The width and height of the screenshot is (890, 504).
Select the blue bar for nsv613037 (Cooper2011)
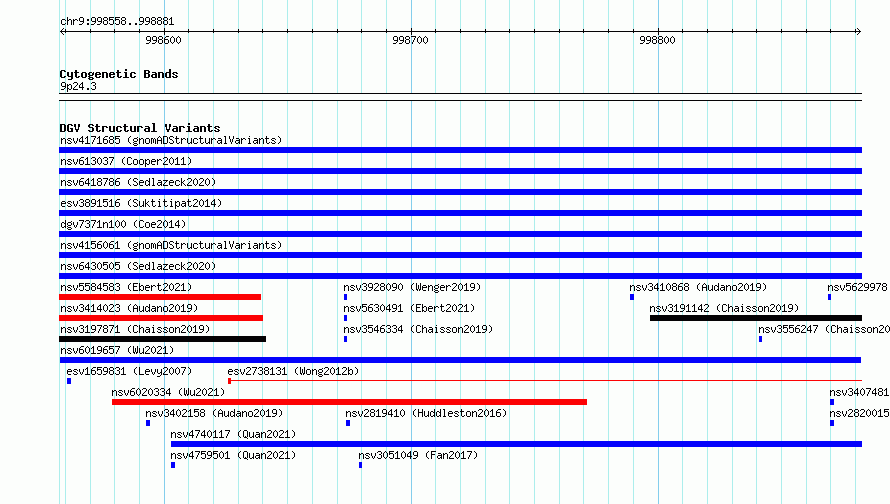(x=460, y=171)
